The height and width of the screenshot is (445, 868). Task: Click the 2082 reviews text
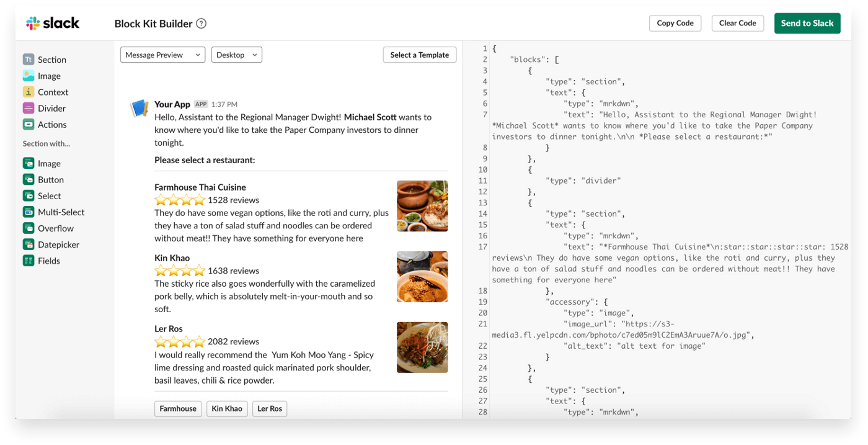tap(233, 341)
